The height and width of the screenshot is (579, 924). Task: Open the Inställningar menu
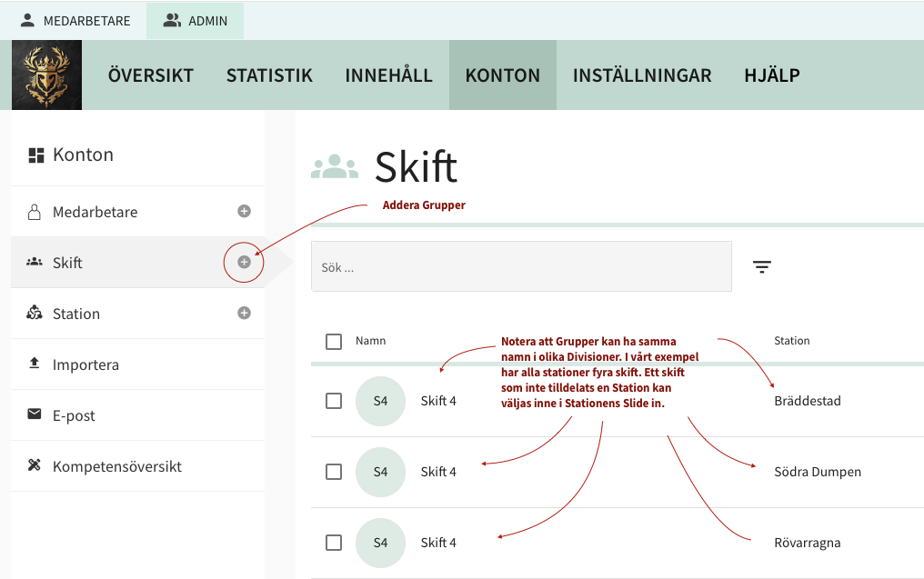pos(642,75)
